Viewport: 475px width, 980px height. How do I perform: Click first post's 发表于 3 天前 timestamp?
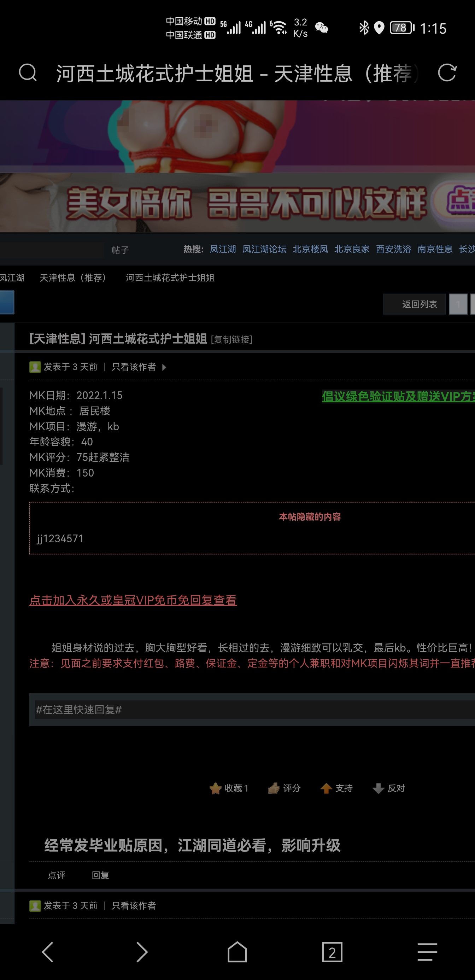click(71, 367)
